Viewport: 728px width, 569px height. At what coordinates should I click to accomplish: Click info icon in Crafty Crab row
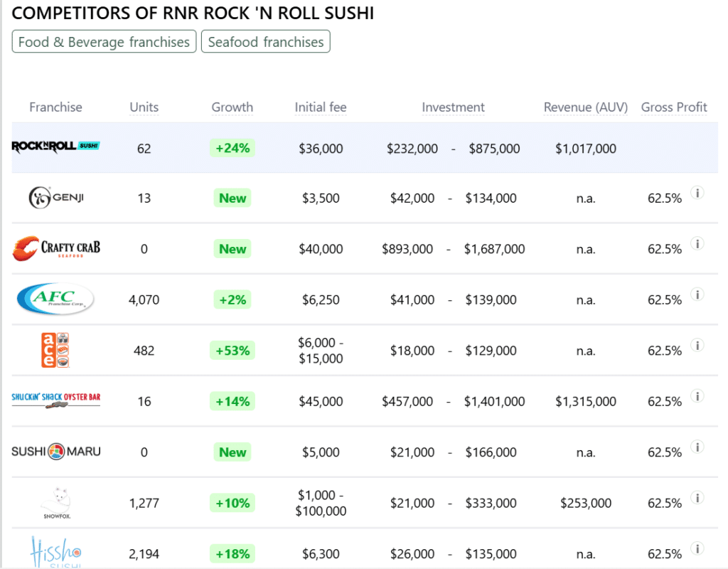tap(697, 243)
